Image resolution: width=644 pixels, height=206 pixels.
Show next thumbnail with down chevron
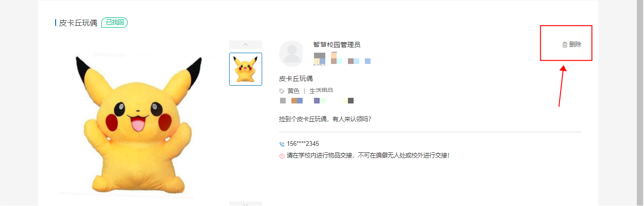[x=246, y=204]
